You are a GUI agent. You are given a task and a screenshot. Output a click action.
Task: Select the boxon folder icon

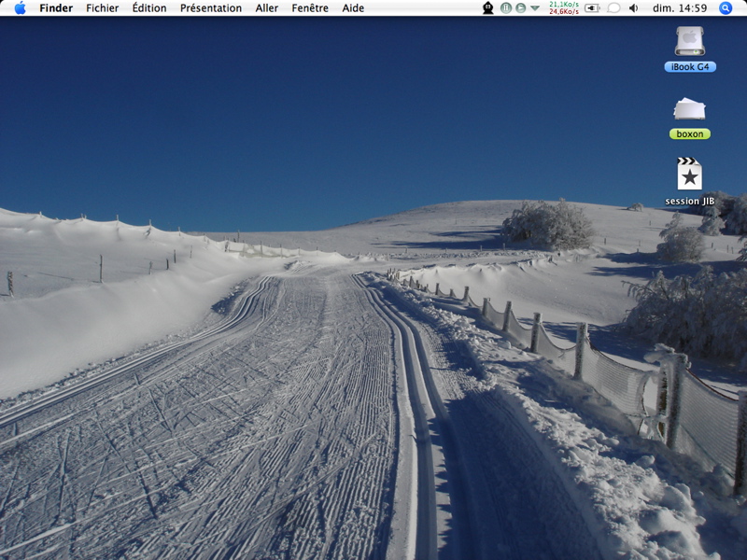(690, 119)
